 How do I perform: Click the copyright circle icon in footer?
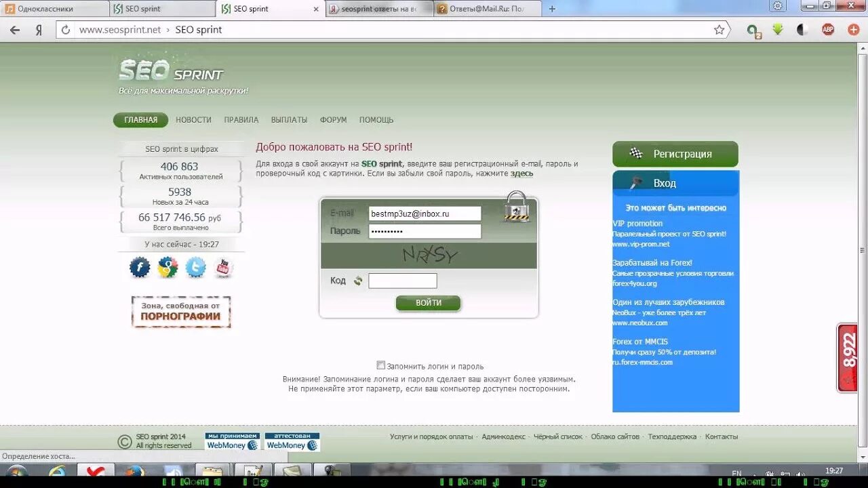(x=125, y=442)
